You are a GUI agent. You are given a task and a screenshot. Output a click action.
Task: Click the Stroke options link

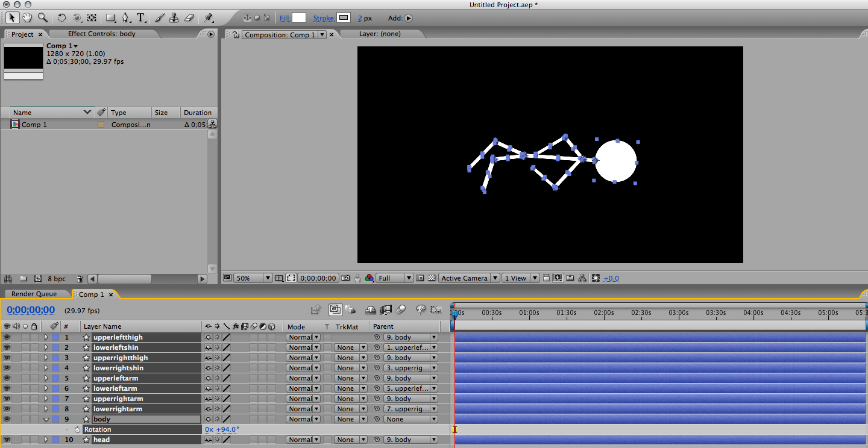point(324,18)
